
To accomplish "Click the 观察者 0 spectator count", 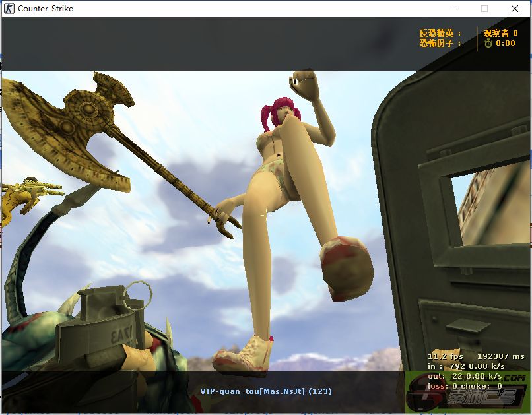I will (500, 33).
